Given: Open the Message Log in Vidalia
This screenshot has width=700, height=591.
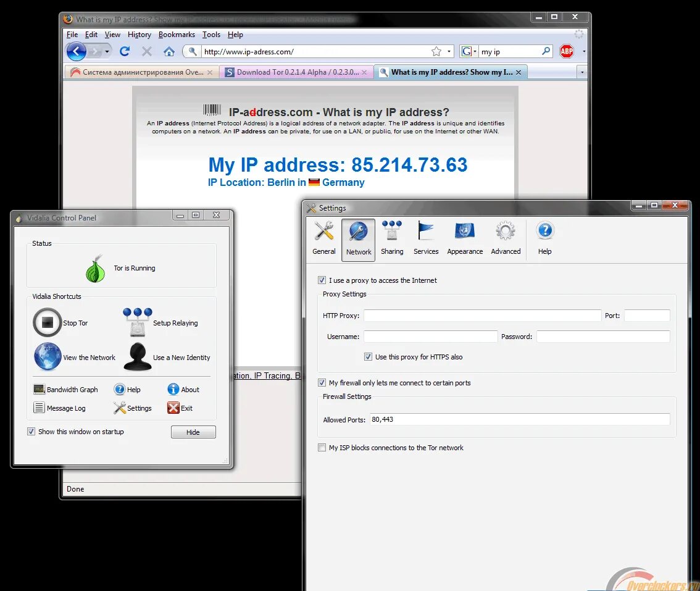Looking at the screenshot, I should (x=59, y=408).
